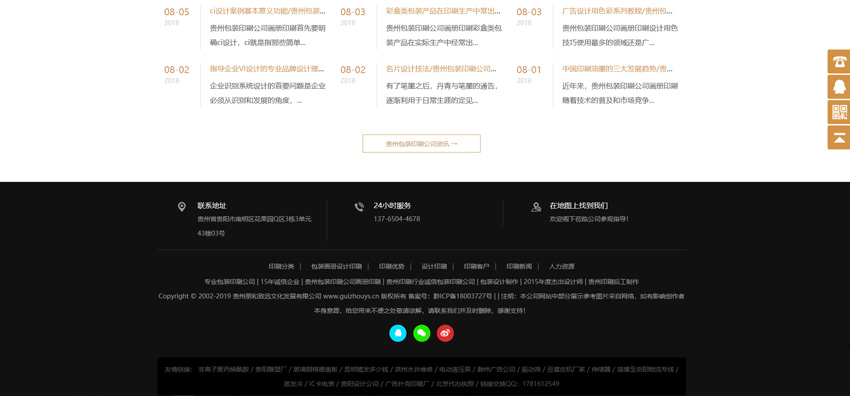The image size is (850, 396).
Task: Click friend link IC卡电表
Action: click(322, 384)
